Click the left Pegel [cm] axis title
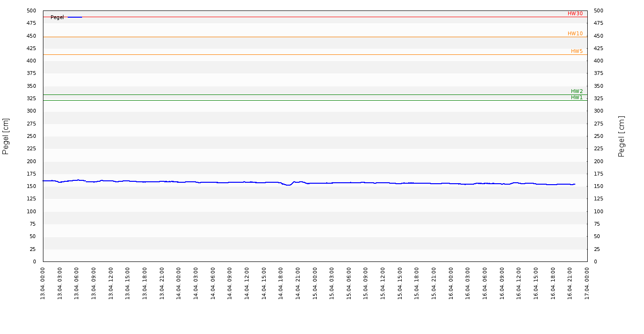Image resolution: width=644 pixels, height=334 pixels. 6,136
